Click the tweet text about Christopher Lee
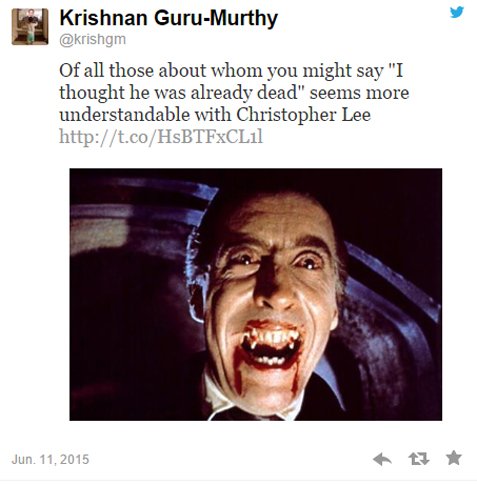477x485 pixels. point(234,93)
